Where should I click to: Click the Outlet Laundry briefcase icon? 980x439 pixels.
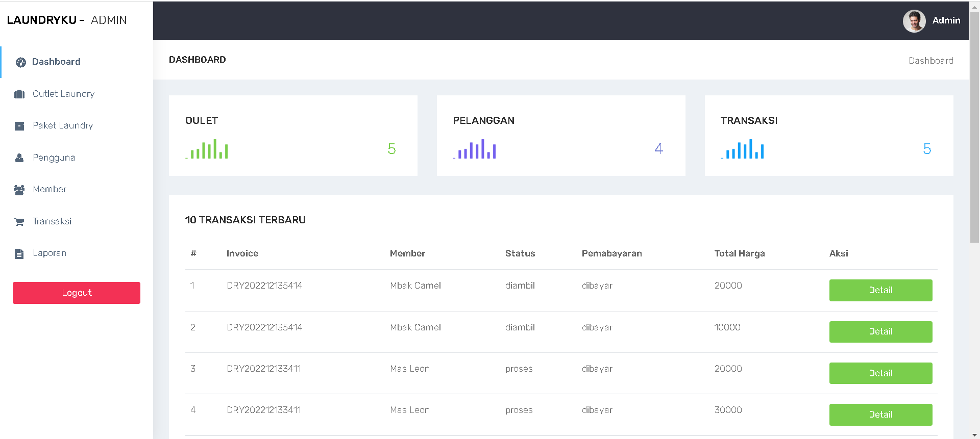[x=19, y=94]
